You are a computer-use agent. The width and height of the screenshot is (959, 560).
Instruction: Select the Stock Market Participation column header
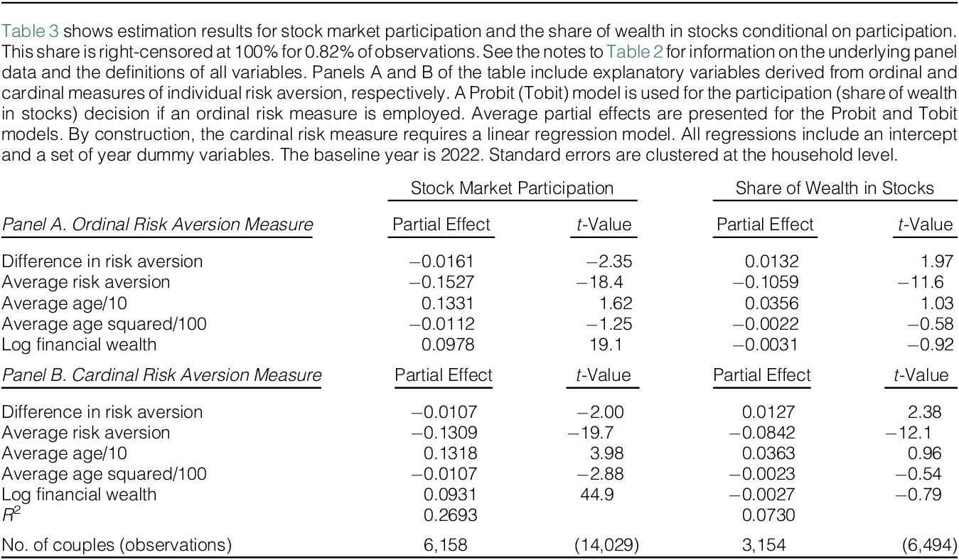point(512,188)
